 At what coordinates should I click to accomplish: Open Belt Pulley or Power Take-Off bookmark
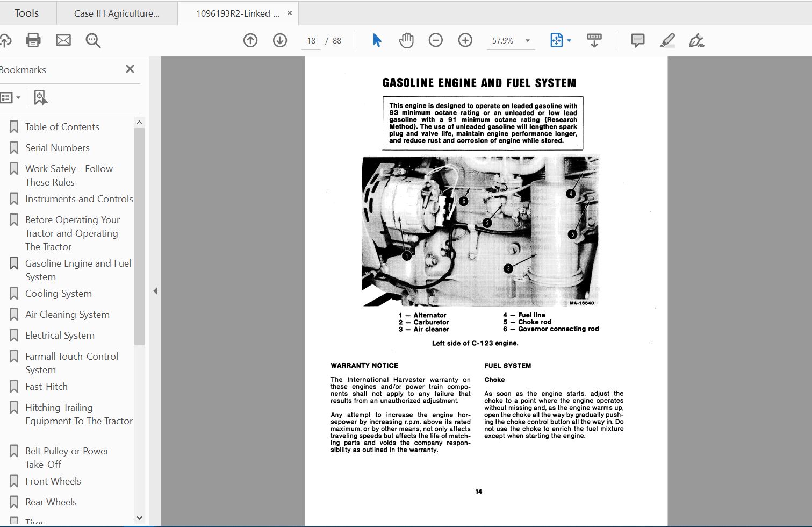67,458
